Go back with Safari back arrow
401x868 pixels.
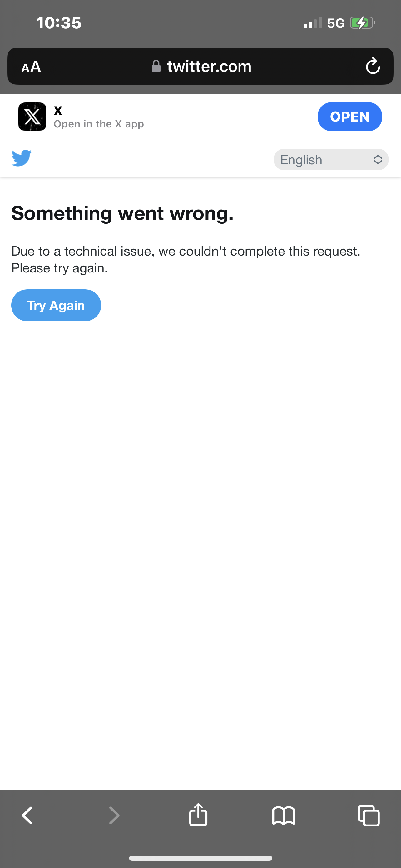pyautogui.click(x=27, y=816)
